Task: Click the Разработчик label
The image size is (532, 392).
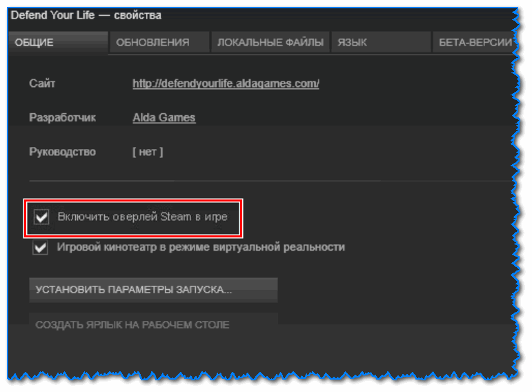Action: pyautogui.click(x=62, y=117)
